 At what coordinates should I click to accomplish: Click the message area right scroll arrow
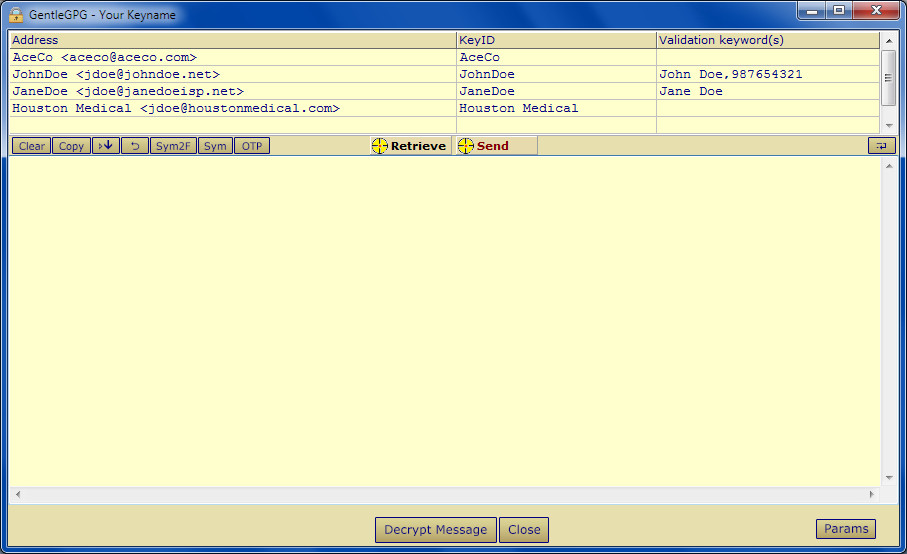click(872, 494)
